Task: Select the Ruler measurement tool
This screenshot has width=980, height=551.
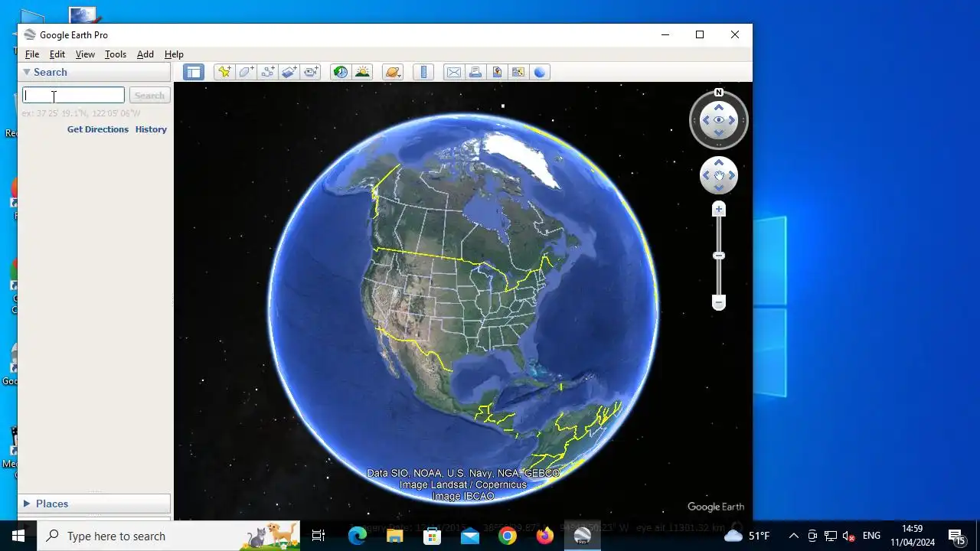Action: (423, 72)
